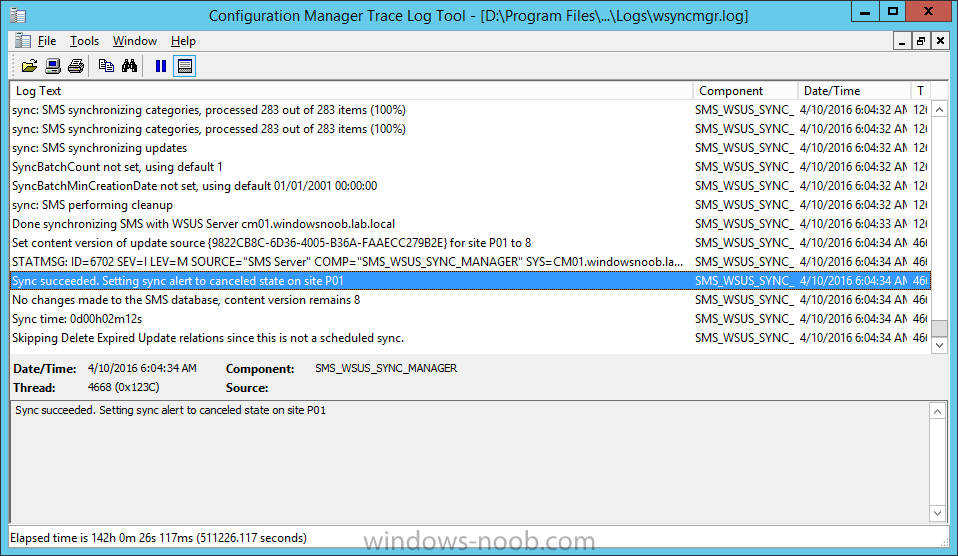Click the Open log file toolbar icon
The height and width of the screenshot is (556, 958).
[29, 65]
